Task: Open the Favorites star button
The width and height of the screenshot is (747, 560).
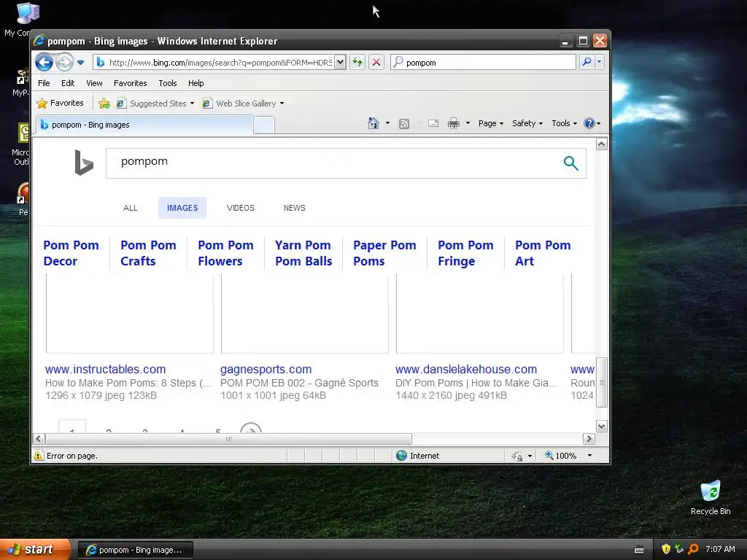Action: 60,103
